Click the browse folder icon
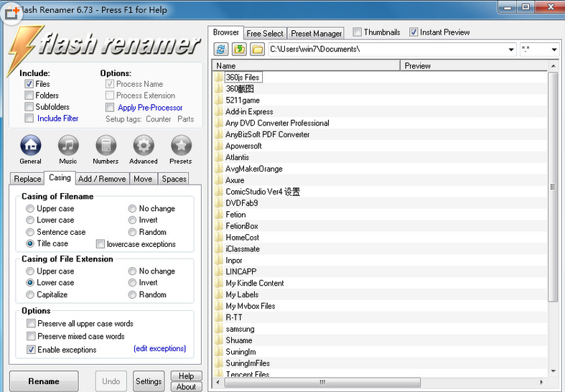565x392 pixels. [x=257, y=49]
